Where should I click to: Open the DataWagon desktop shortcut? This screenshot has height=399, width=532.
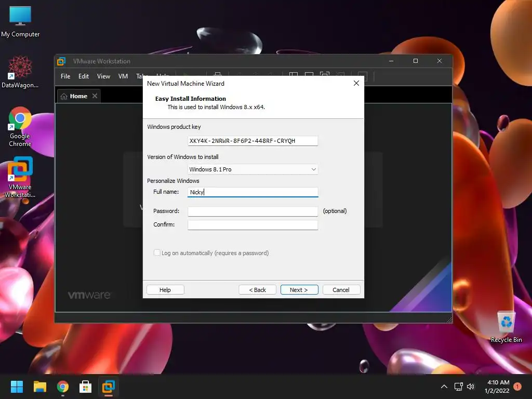click(20, 72)
